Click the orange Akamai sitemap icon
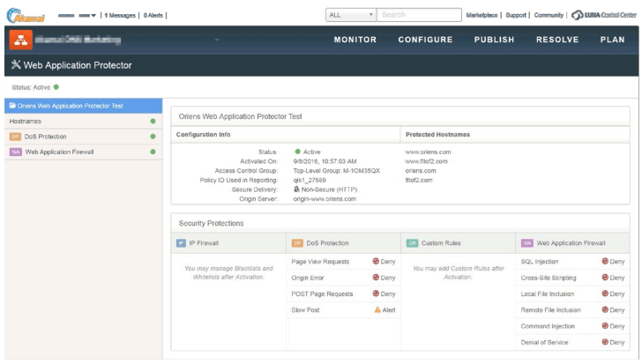The height and width of the screenshot is (364, 642). pyautogui.click(x=20, y=39)
